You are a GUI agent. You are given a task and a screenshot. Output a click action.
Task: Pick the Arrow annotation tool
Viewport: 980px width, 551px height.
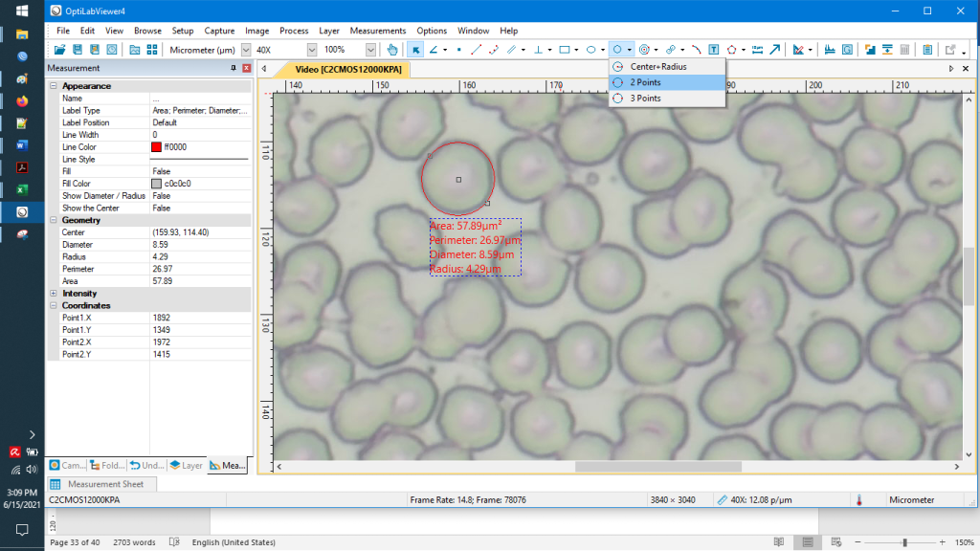tap(775, 50)
